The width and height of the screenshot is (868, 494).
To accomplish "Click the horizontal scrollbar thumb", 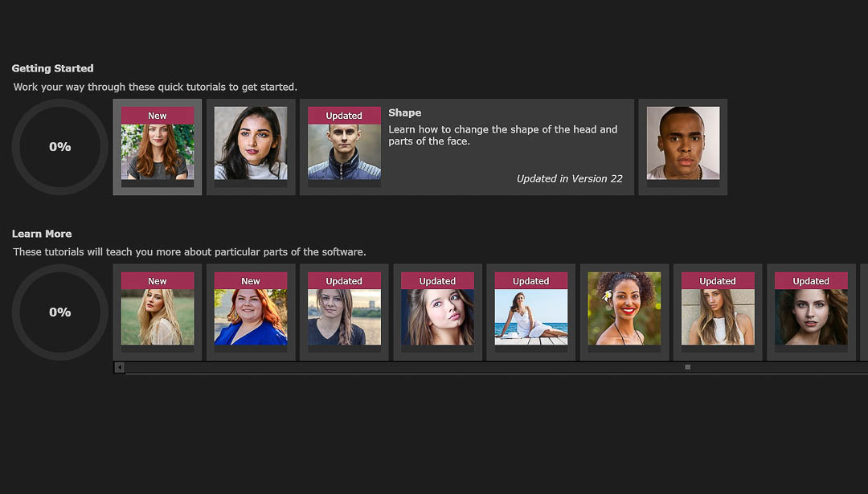I will click(687, 367).
